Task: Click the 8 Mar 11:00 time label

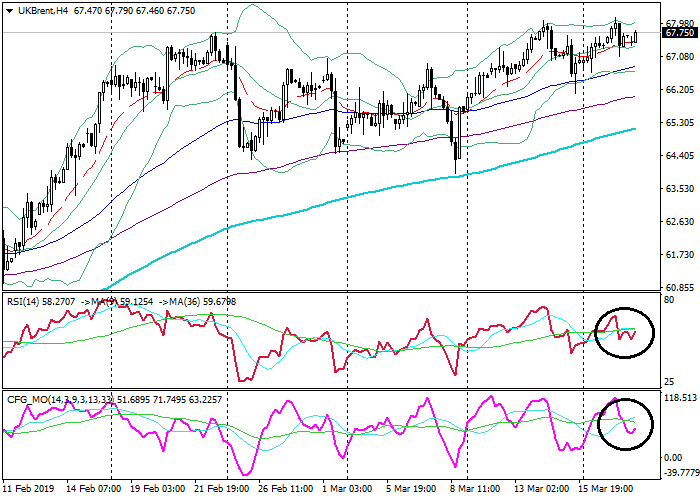Action: [475, 490]
